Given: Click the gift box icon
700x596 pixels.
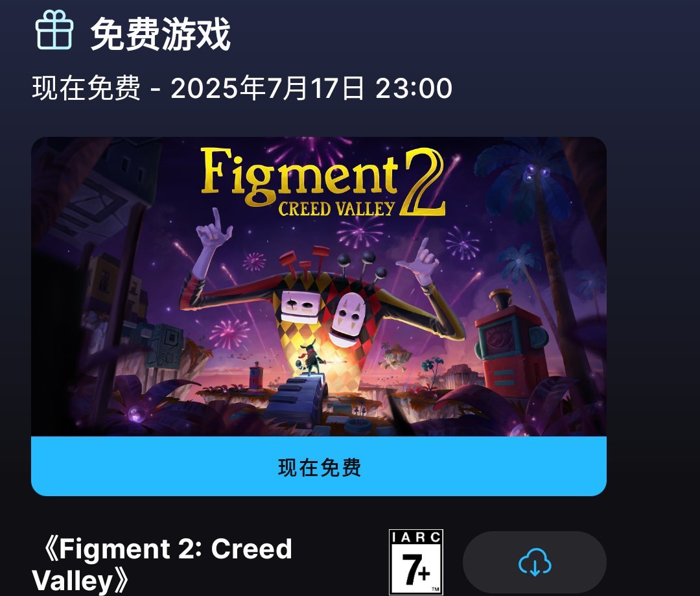Looking at the screenshot, I should [54, 30].
